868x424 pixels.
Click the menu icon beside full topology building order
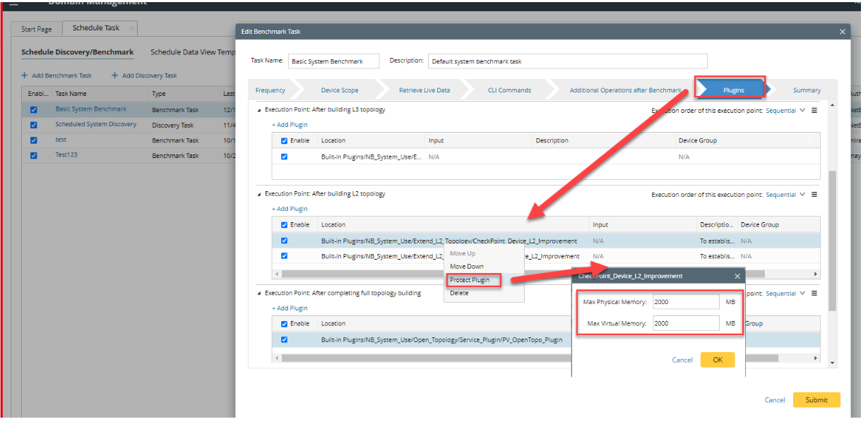tap(815, 293)
